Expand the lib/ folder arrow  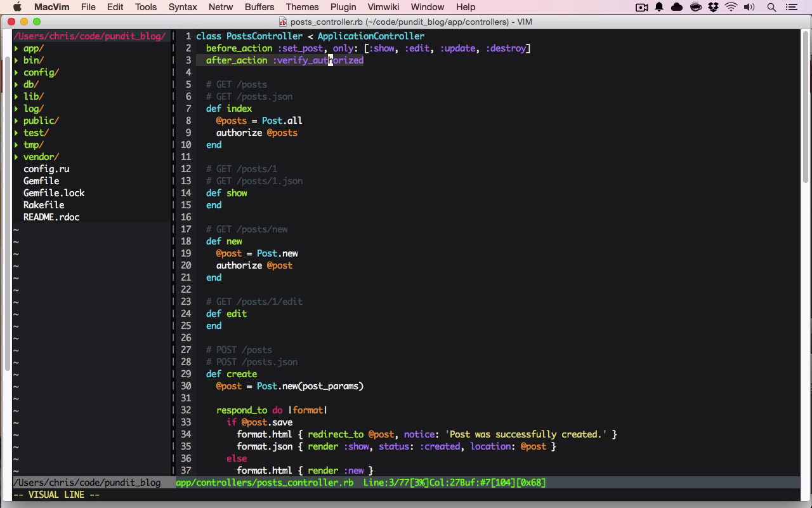pyautogui.click(x=16, y=97)
